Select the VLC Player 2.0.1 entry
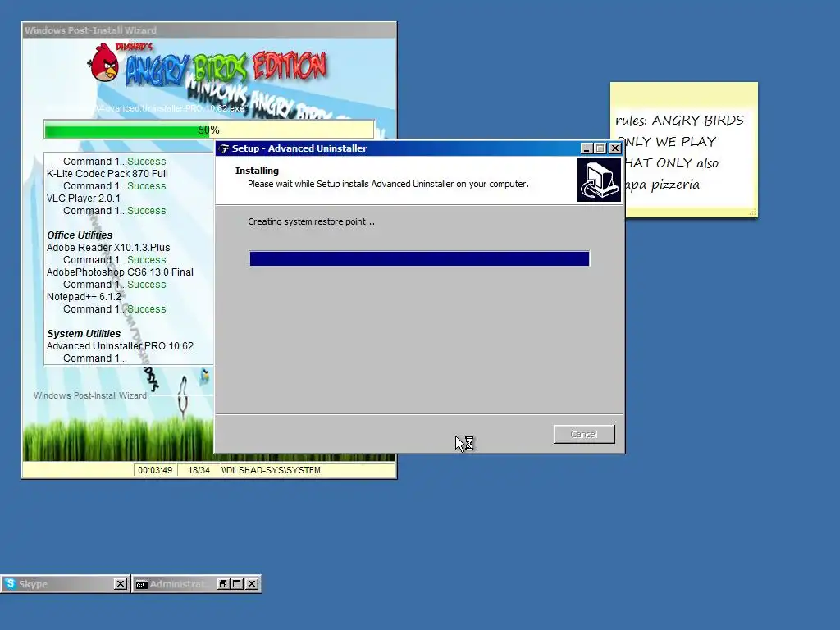The image size is (840, 630). pyautogui.click(x=84, y=199)
